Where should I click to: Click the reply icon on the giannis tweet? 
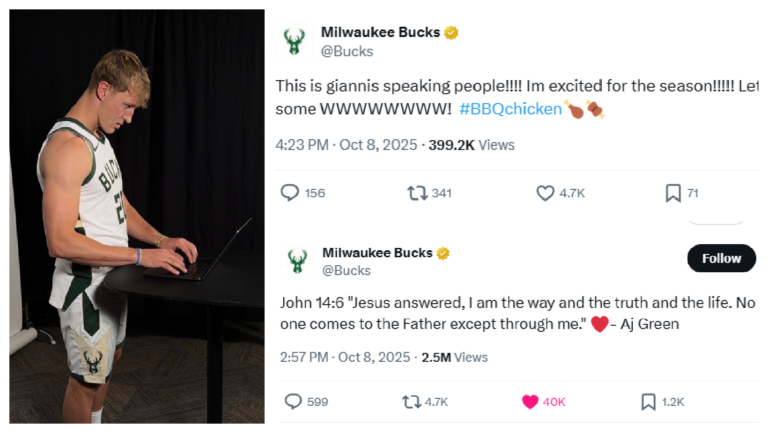(x=289, y=193)
